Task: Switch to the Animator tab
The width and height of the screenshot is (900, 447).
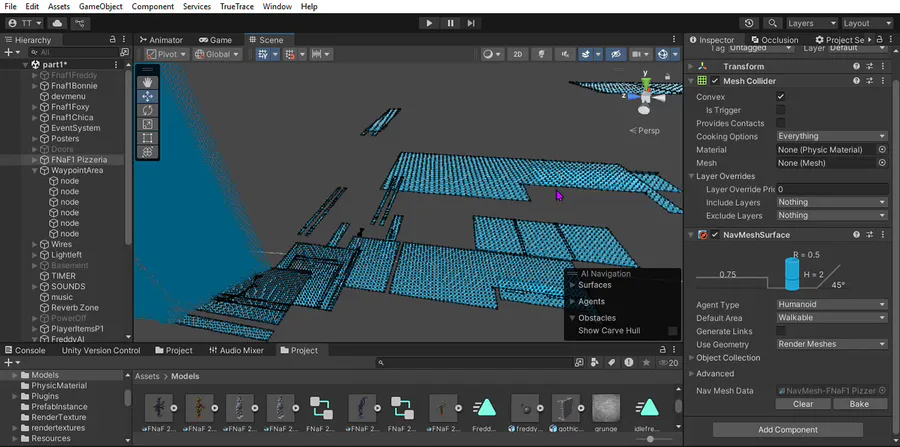Action: coord(161,40)
